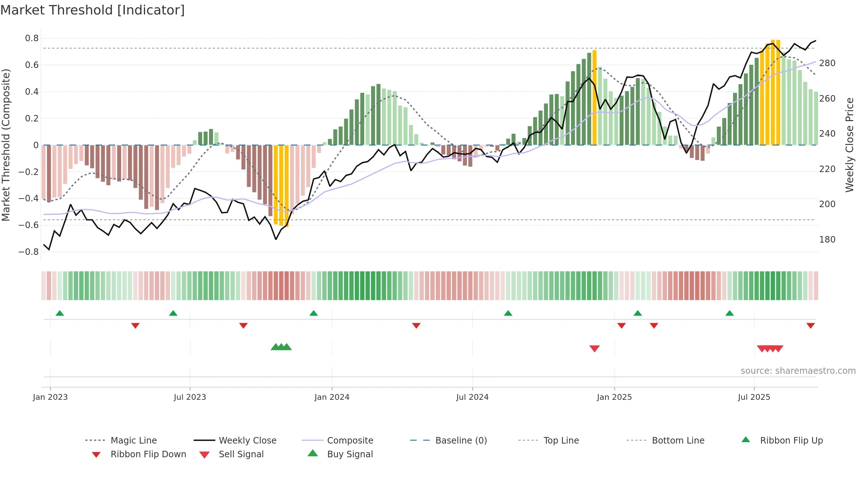868x488 pixels.
Task: Click the Jan 2025 x-axis label
Action: [614, 397]
